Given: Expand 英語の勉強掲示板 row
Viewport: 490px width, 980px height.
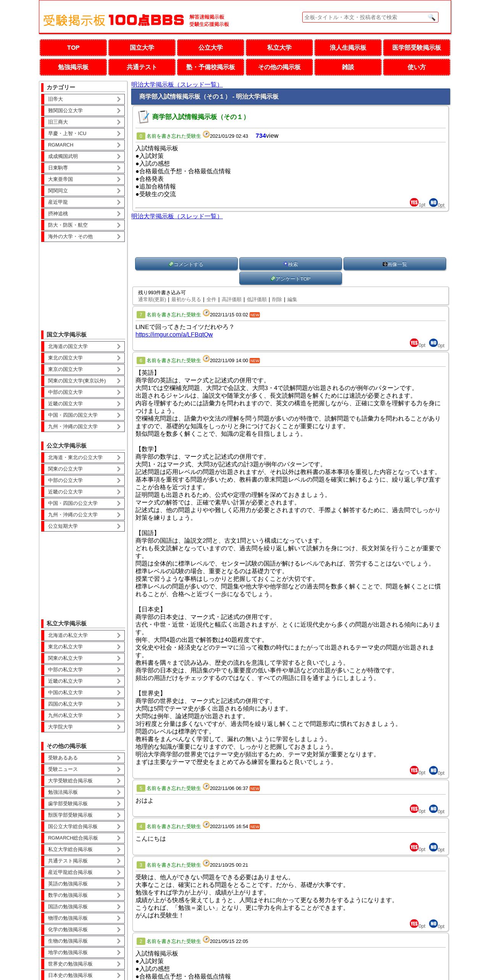Looking at the screenshot, I should point(83,884).
